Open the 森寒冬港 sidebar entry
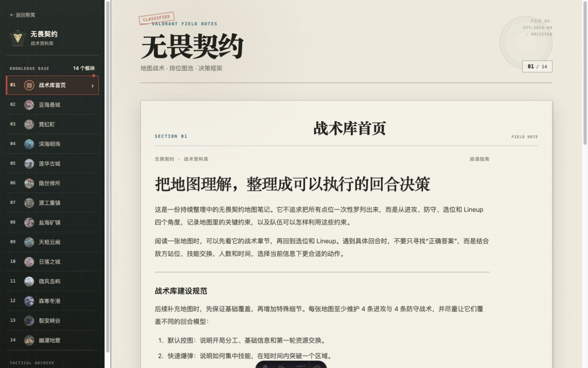 click(52, 301)
